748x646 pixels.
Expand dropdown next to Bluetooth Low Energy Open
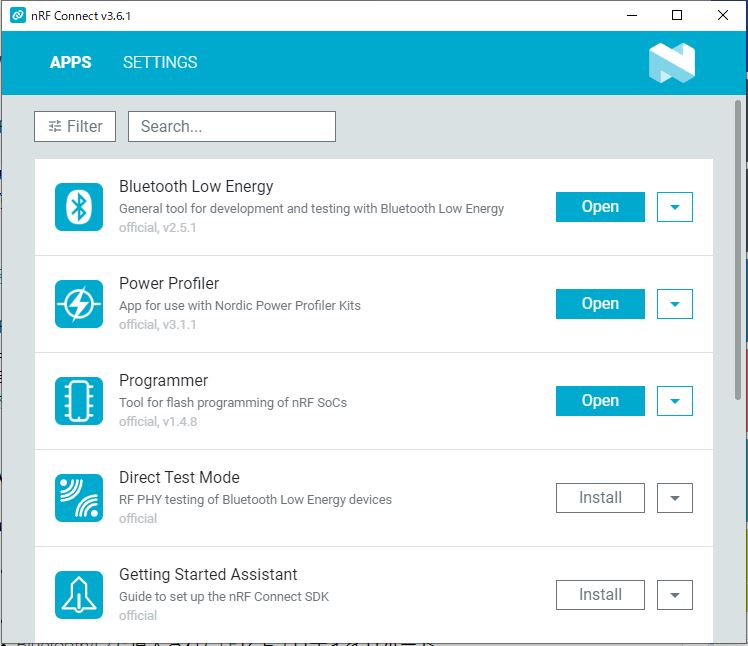(x=675, y=207)
